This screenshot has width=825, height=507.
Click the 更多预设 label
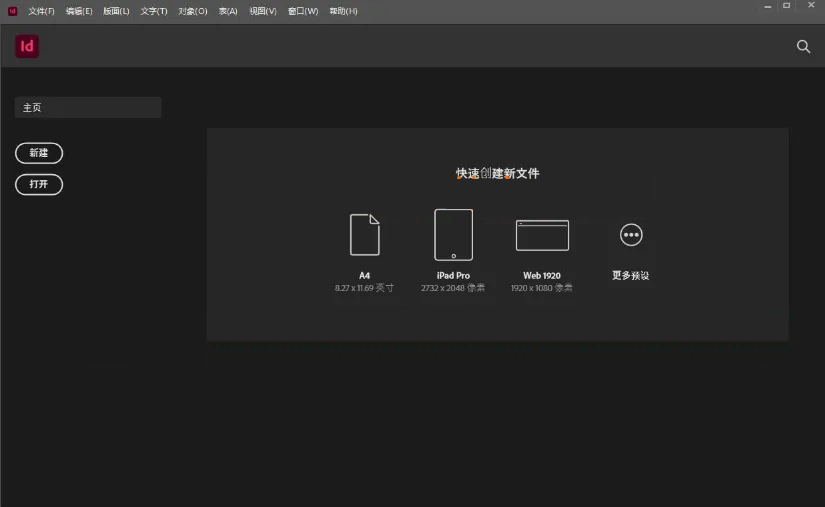630,275
